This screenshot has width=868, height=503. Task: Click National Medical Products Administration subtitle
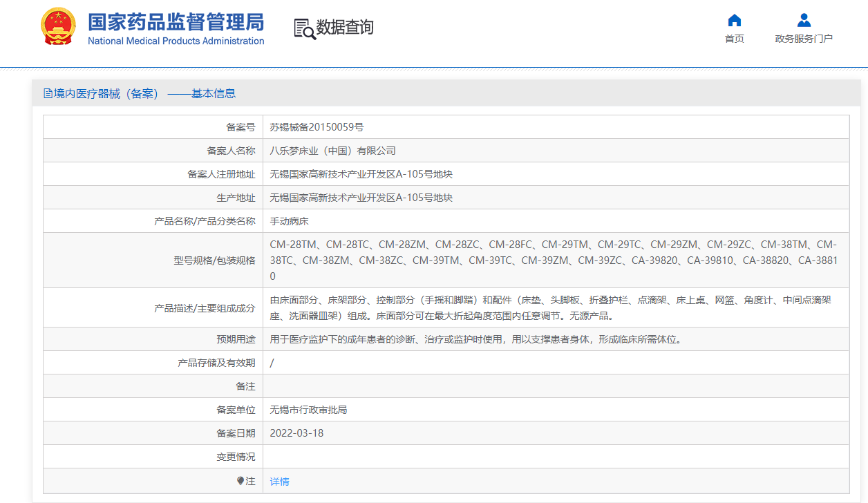176,41
